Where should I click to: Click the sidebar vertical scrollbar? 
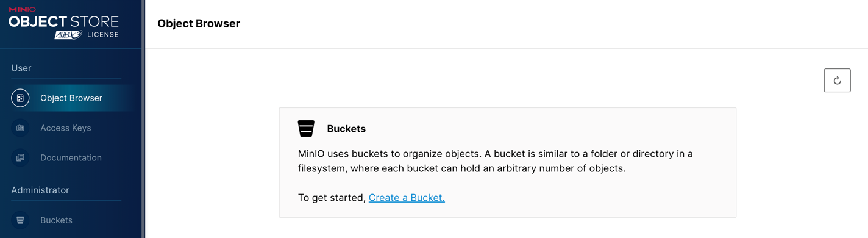pyautogui.click(x=143, y=119)
